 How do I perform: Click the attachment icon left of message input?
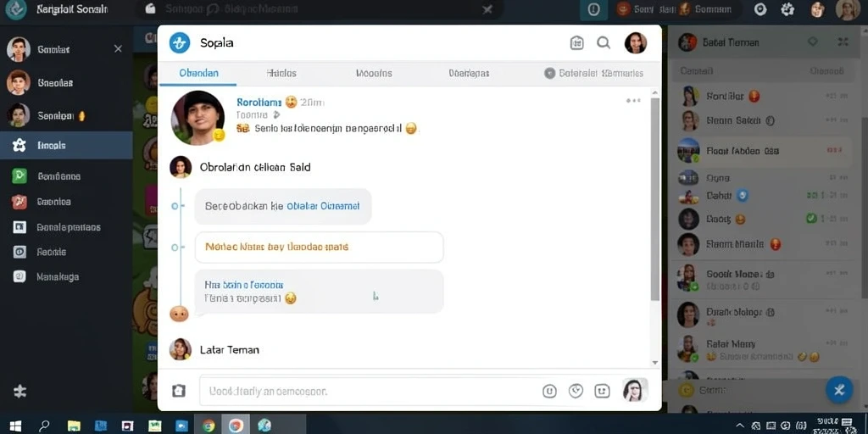[x=178, y=391]
